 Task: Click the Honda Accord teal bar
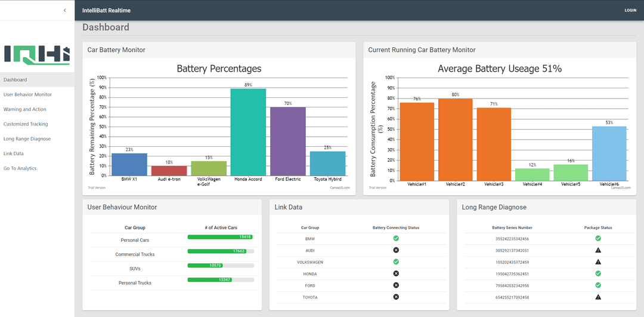tap(248, 132)
